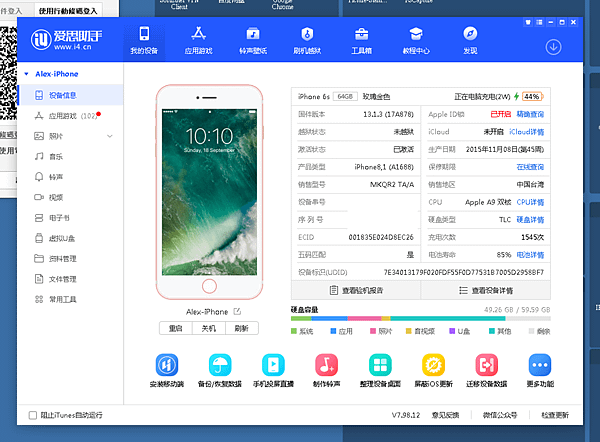
Task: Click the purple U盘 legend swatch
Action: point(452,331)
